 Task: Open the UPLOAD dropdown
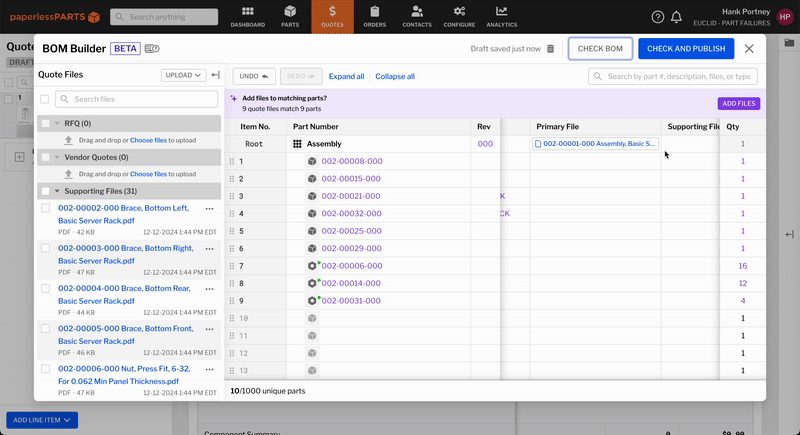click(183, 75)
